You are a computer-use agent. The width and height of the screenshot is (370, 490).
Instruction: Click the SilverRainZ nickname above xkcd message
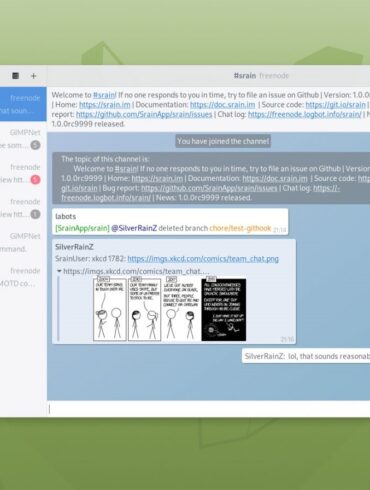[x=74, y=247]
